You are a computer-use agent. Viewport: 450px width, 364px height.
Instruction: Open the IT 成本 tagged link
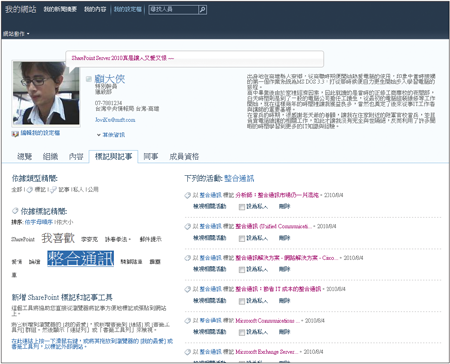(278, 289)
